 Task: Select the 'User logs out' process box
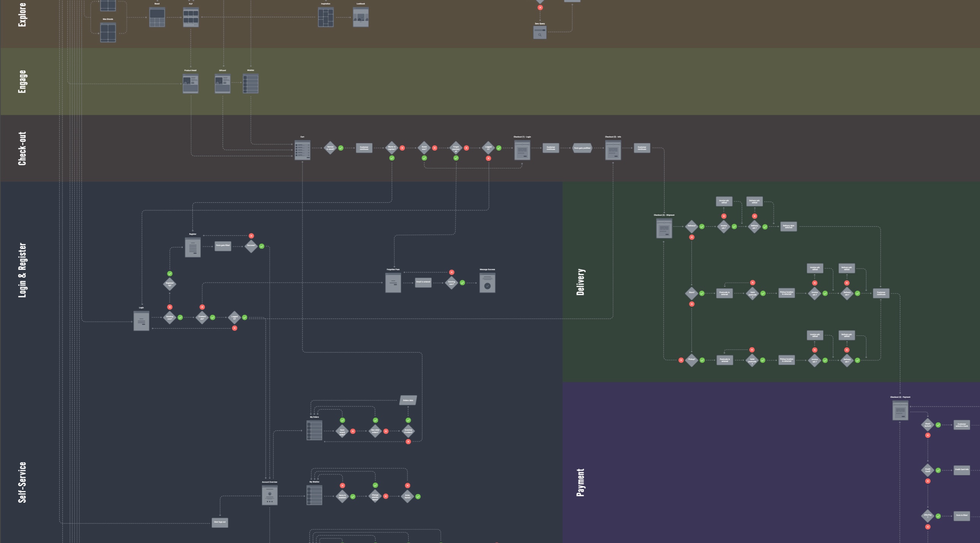(x=219, y=522)
